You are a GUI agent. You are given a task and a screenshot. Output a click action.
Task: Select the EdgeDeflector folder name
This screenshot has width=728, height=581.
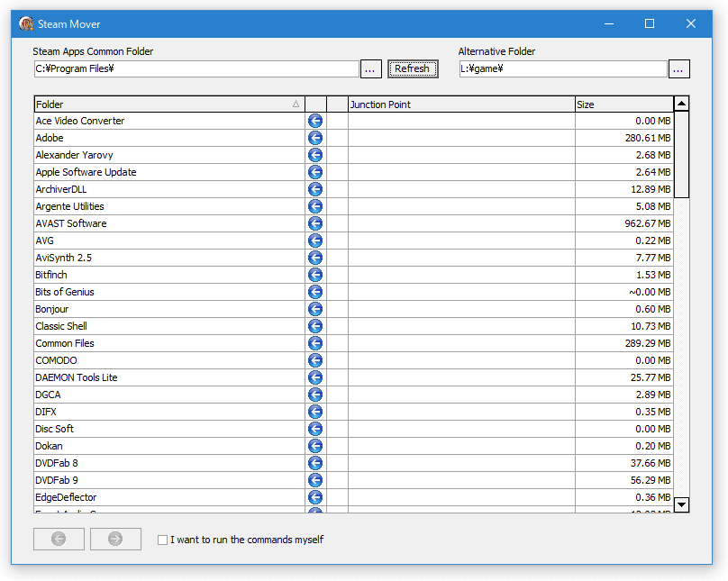(66, 497)
